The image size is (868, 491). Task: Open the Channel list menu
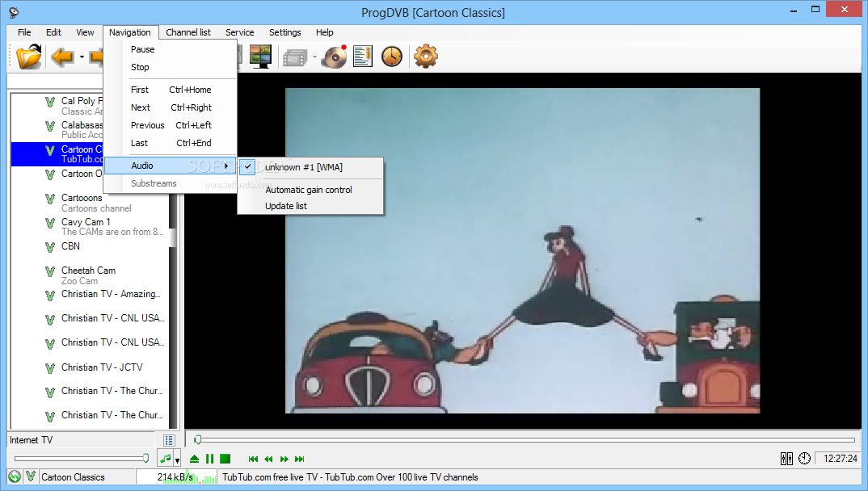click(x=188, y=32)
